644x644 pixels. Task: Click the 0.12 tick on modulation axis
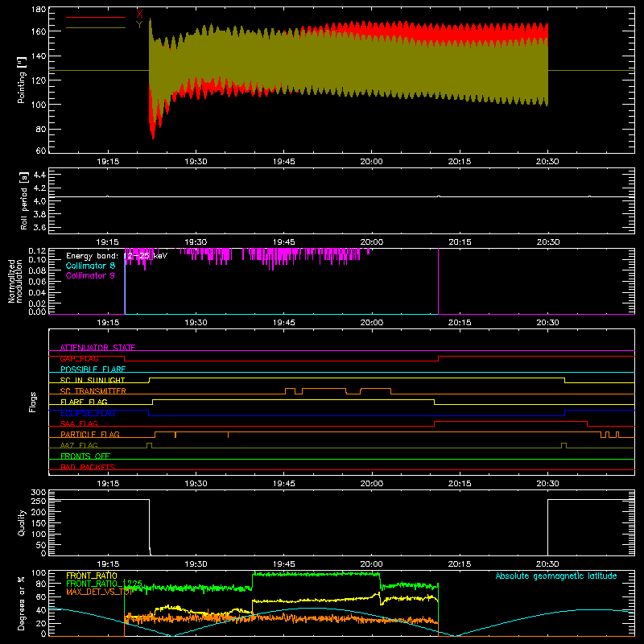(37, 250)
